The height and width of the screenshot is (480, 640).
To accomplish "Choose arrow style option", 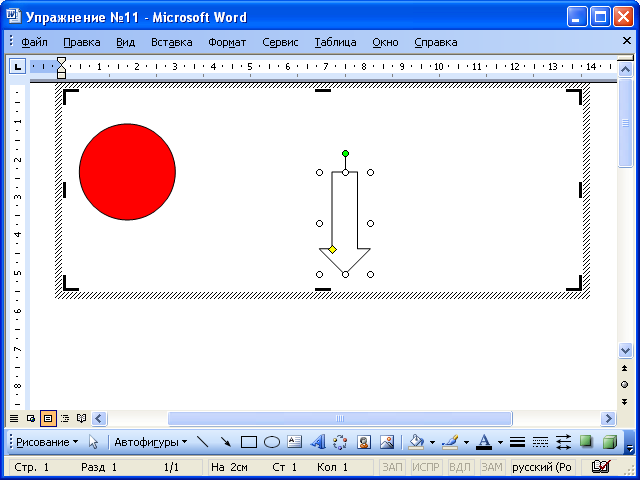I will point(563,442).
